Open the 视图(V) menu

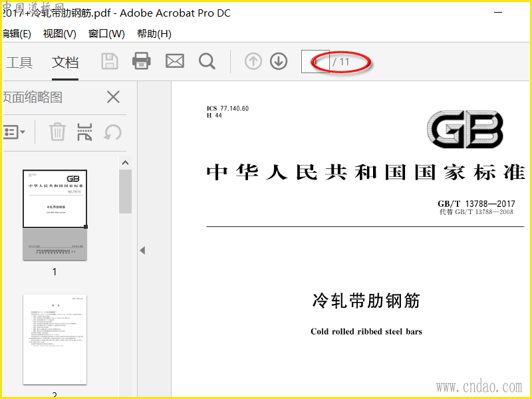[x=60, y=34]
